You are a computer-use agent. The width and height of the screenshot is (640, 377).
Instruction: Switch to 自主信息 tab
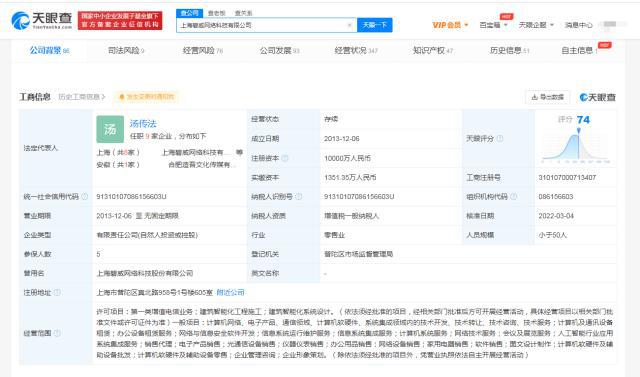pyautogui.click(x=579, y=51)
